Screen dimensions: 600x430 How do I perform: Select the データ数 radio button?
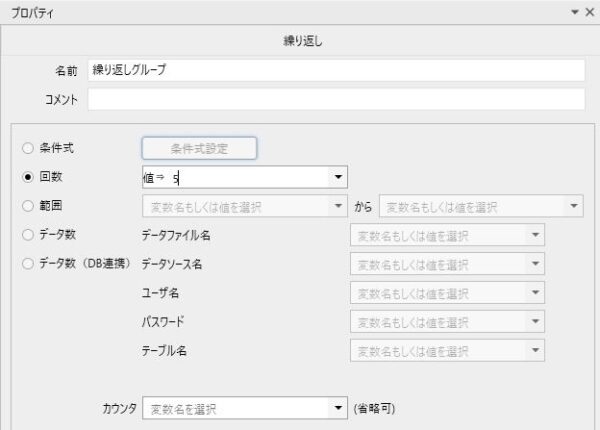tap(28, 235)
